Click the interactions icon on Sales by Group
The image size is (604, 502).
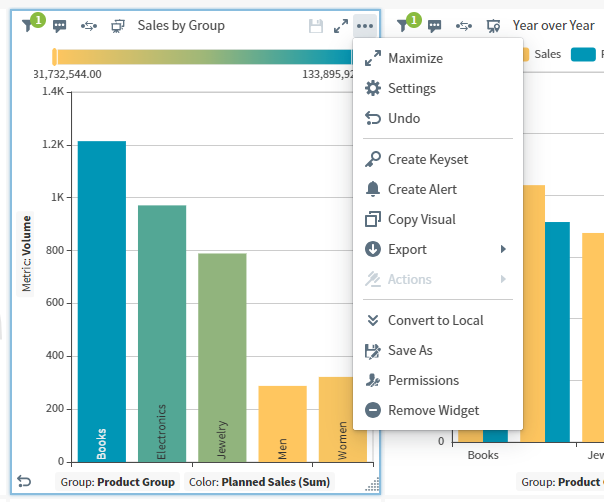(x=89, y=26)
